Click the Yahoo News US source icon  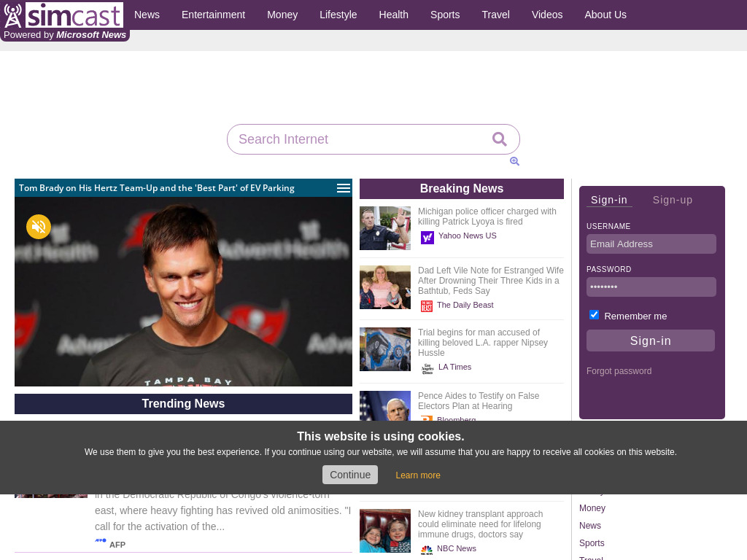[427, 237]
